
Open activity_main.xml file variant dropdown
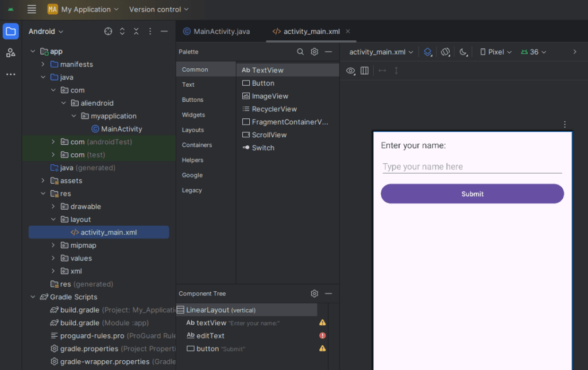tap(381, 52)
